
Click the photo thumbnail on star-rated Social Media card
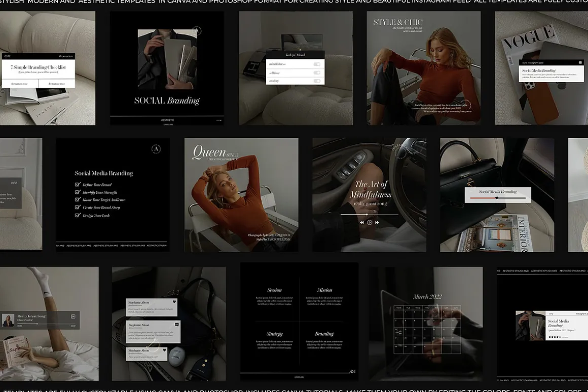coord(530,326)
